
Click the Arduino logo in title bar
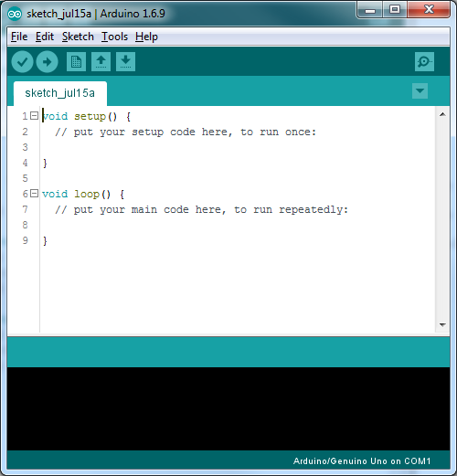pos(15,14)
